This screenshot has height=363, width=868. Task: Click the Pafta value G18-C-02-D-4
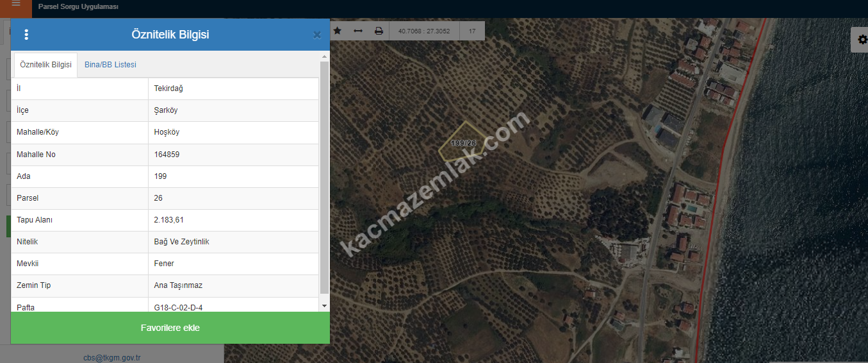(178, 307)
